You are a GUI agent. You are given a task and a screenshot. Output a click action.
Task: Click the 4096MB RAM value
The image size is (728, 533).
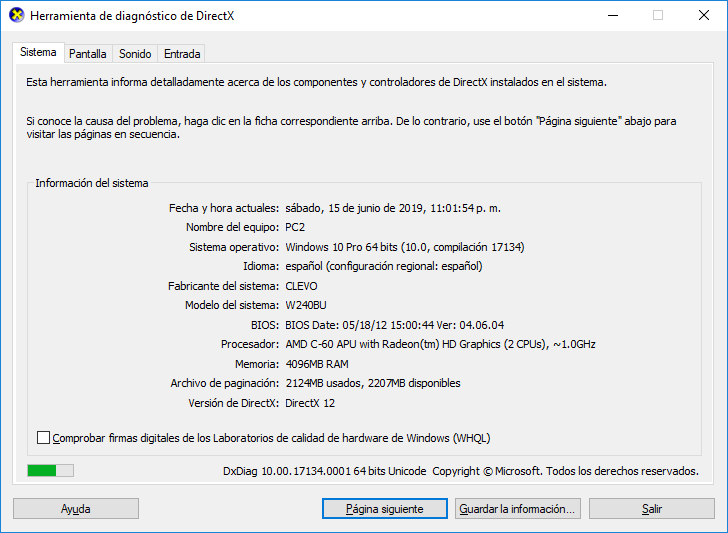tap(317, 364)
